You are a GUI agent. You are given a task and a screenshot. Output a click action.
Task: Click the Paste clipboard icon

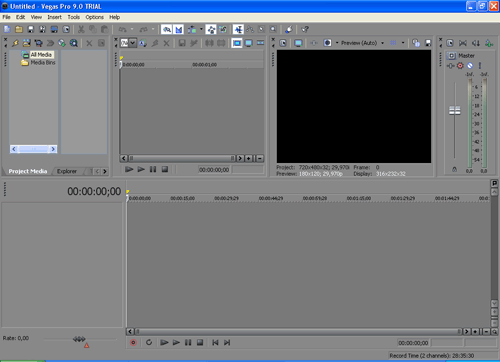pos(105,29)
